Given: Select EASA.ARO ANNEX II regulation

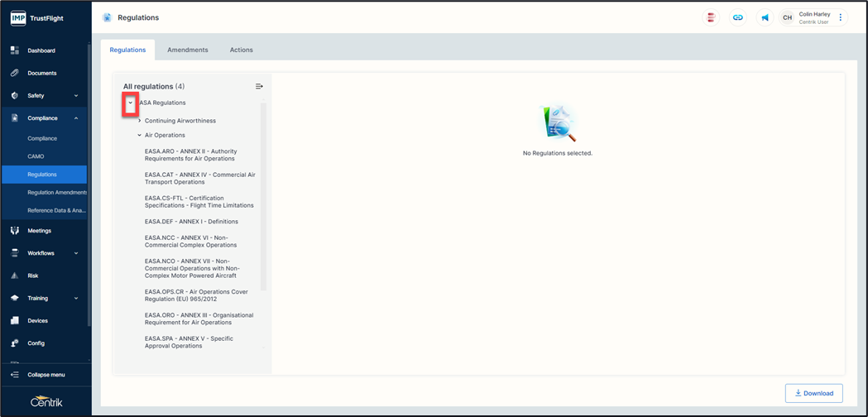Looking at the screenshot, I should click(191, 155).
